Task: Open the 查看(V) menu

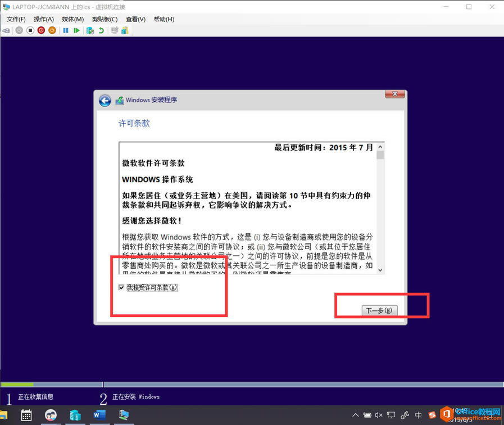Action: point(135,19)
